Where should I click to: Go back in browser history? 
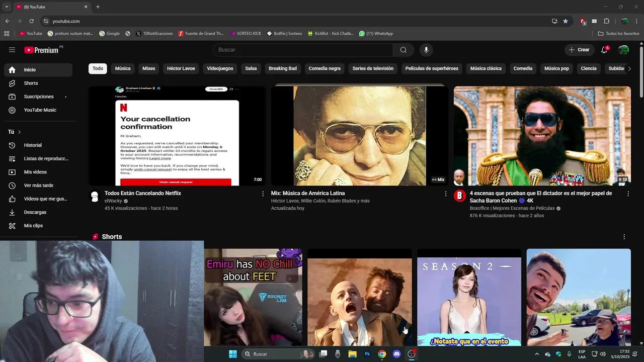tap(7, 21)
